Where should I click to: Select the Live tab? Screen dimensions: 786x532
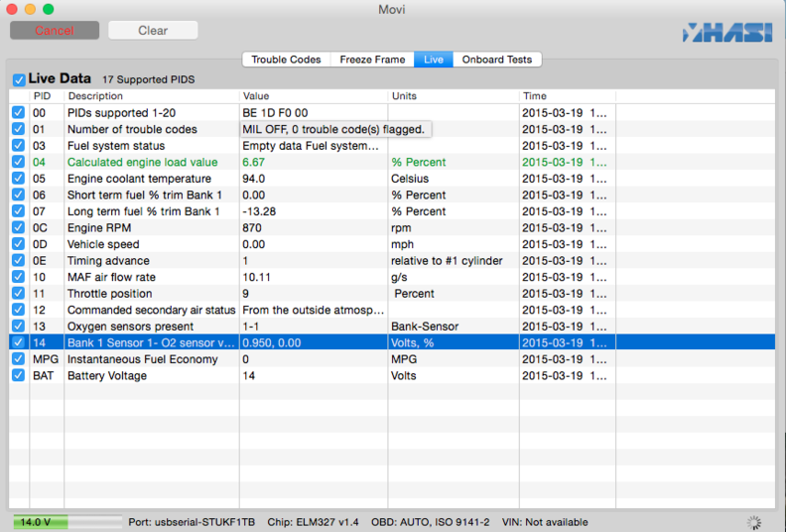pyautogui.click(x=434, y=60)
